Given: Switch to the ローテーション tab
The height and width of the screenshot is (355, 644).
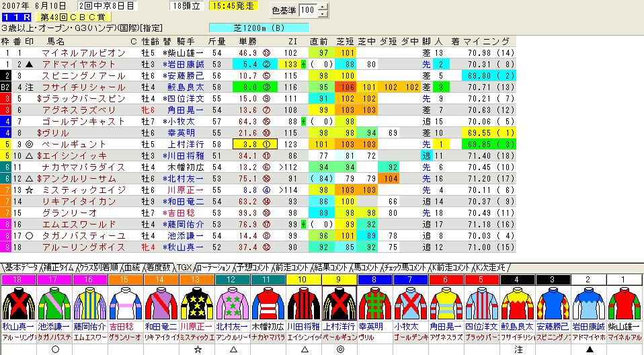Looking at the screenshot, I should [213, 268].
